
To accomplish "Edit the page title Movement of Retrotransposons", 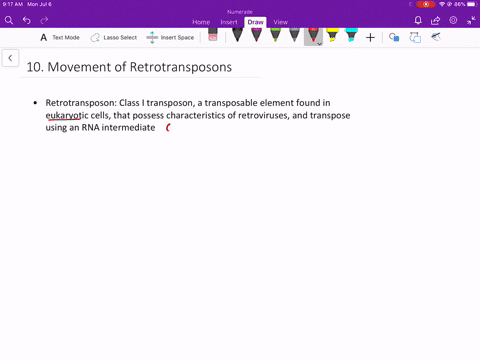I will [x=129, y=67].
